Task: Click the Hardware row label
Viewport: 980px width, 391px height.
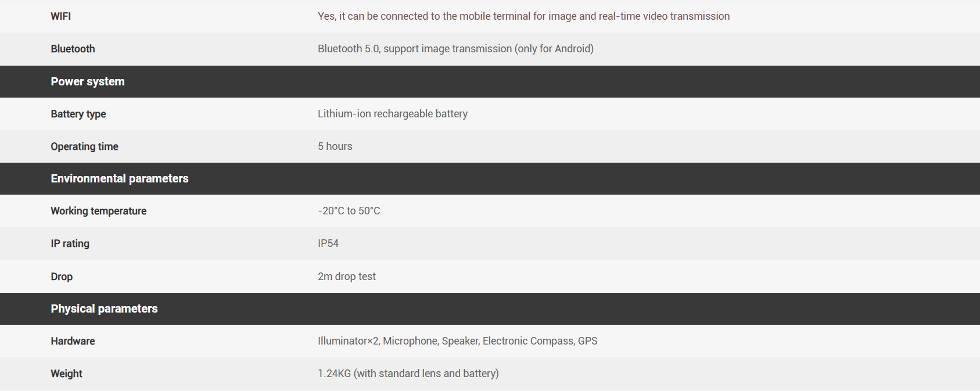Action: tap(73, 341)
